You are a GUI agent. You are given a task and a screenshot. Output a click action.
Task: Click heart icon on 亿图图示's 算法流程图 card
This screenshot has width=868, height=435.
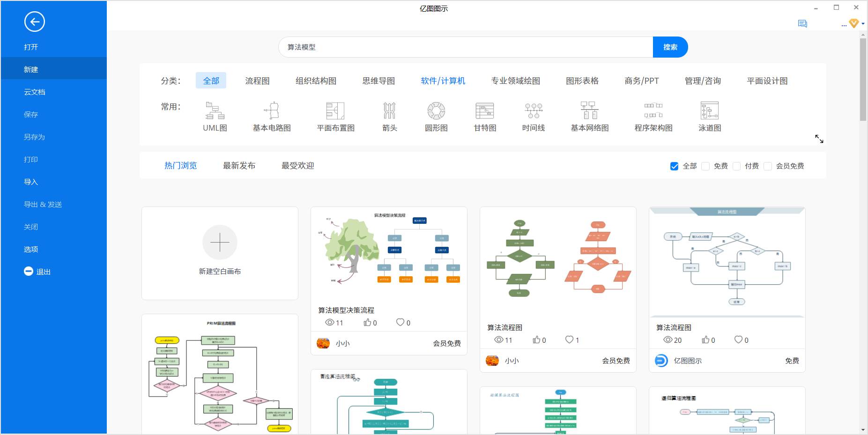pyautogui.click(x=738, y=339)
